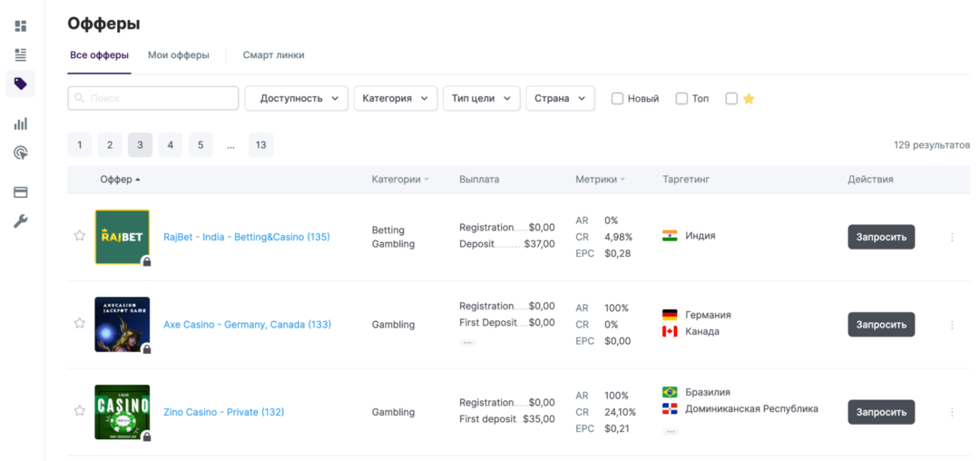Click the 129 результатов count

pyautogui.click(x=932, y=145)
